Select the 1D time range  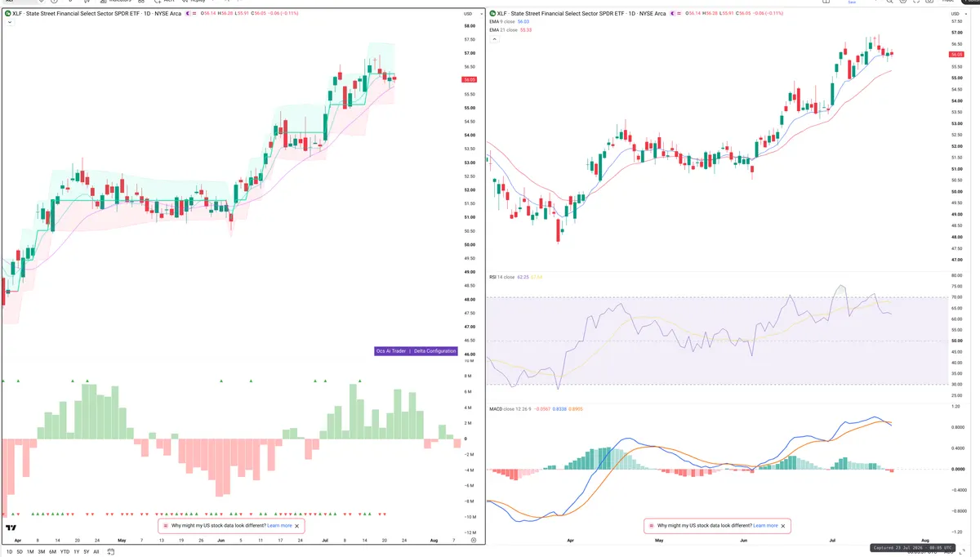9,552
